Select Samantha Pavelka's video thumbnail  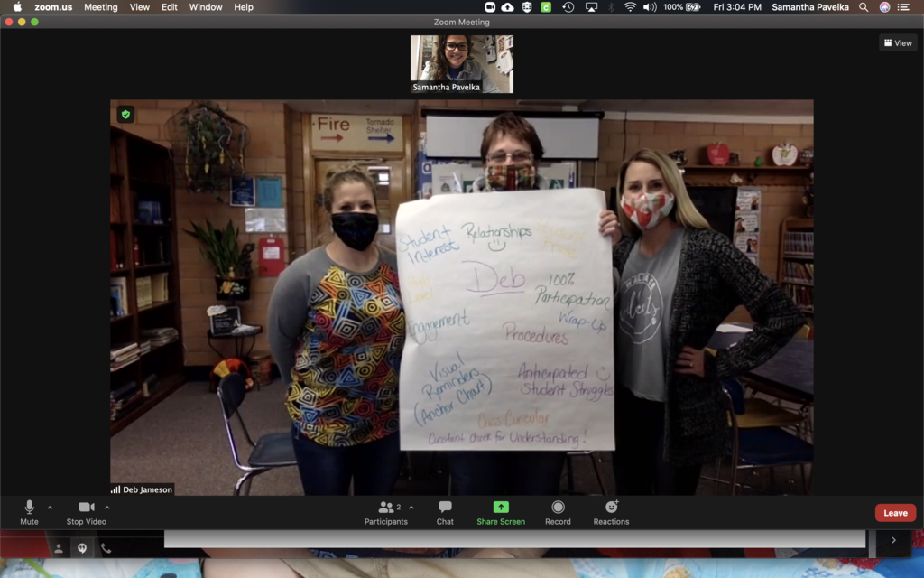point(461,62)
